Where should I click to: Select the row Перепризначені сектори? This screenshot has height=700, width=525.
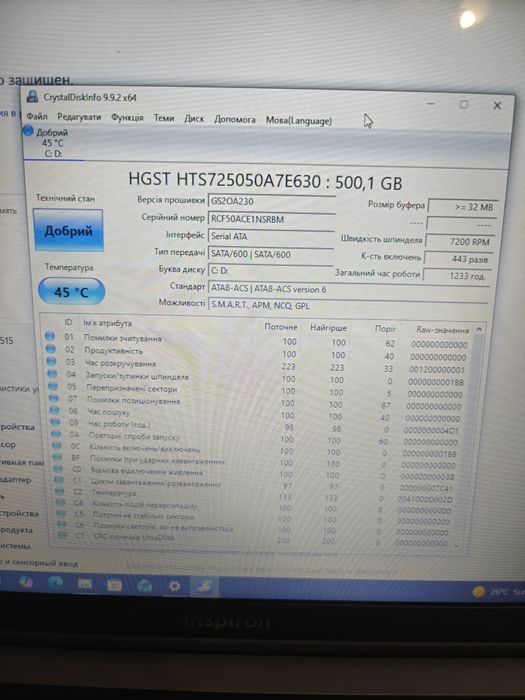[258, 391]
